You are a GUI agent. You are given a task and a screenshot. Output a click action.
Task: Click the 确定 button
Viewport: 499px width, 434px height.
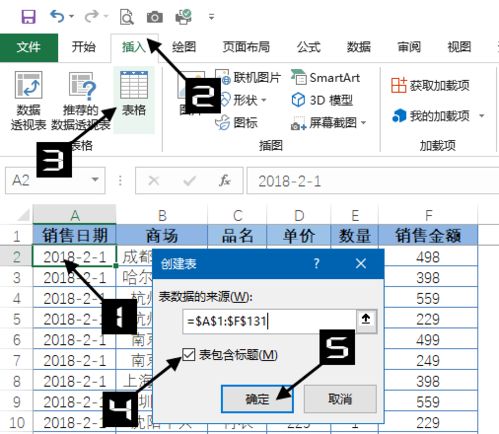point(257,399)
